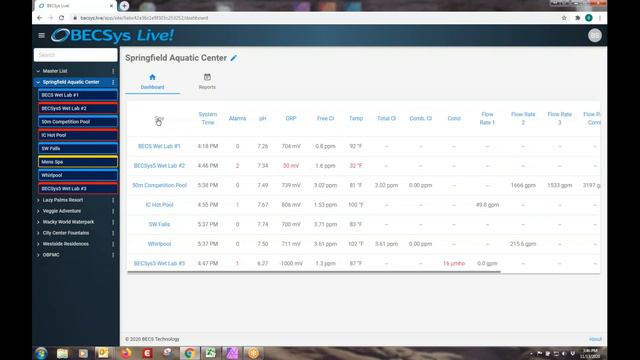Select IC Hot Pool in the sidebar
This screenshot has height=360, width=640.
pyautogui.click(x=78, y=135)
